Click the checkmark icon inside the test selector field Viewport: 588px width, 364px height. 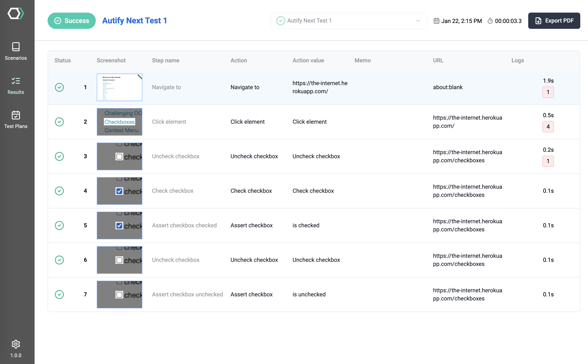[x=281, y=21]
